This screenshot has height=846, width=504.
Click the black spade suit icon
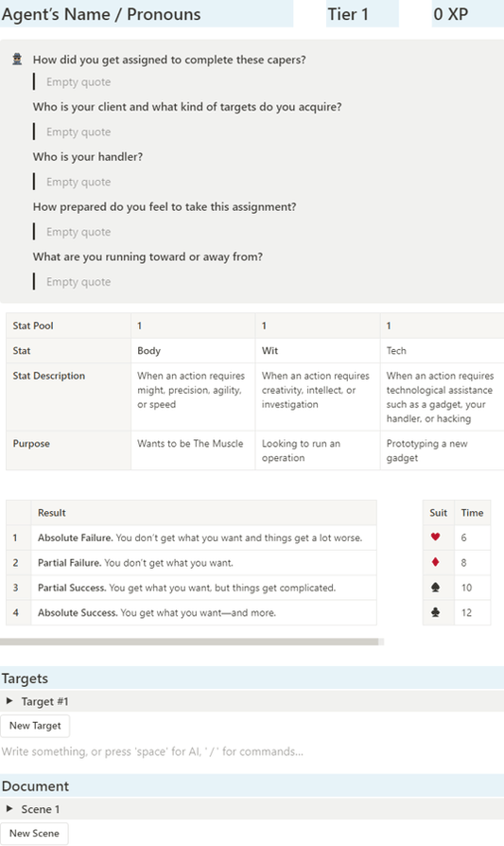(x=436, y=587)
